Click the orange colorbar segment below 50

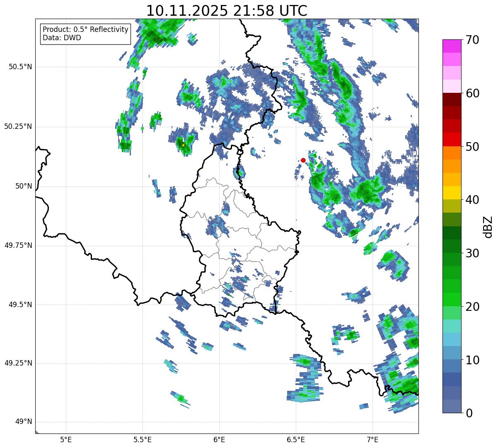tap(452, 153)
